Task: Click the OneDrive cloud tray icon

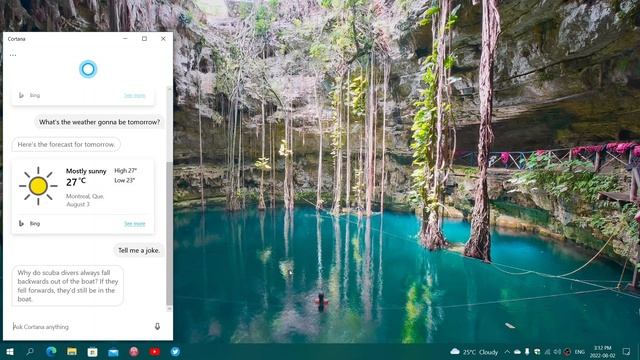Action: (x=517, y=352)
